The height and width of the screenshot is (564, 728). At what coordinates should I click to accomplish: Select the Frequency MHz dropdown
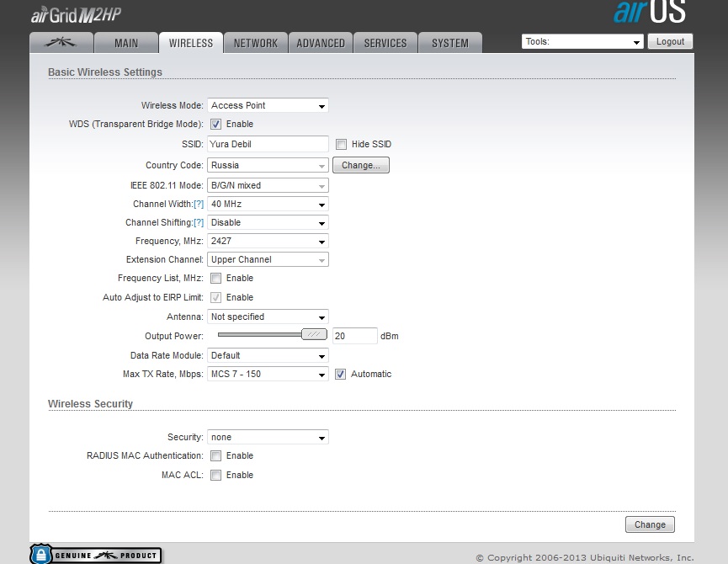coord(268,241)
